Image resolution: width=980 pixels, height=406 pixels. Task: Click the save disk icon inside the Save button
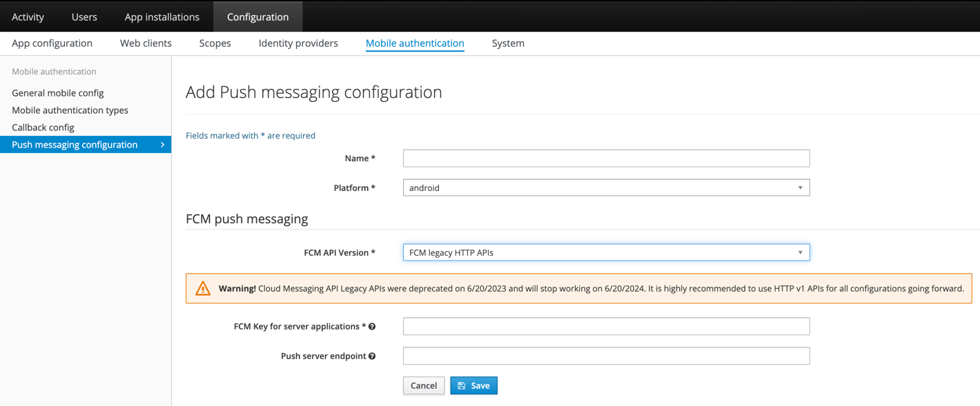(462, 385)
